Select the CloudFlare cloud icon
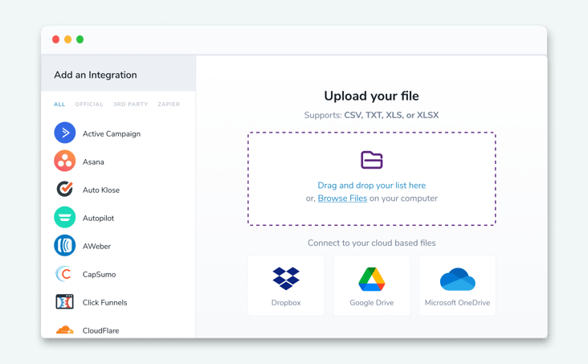The height and width of the screenshot is (364, 588). (x=65, y=329)
